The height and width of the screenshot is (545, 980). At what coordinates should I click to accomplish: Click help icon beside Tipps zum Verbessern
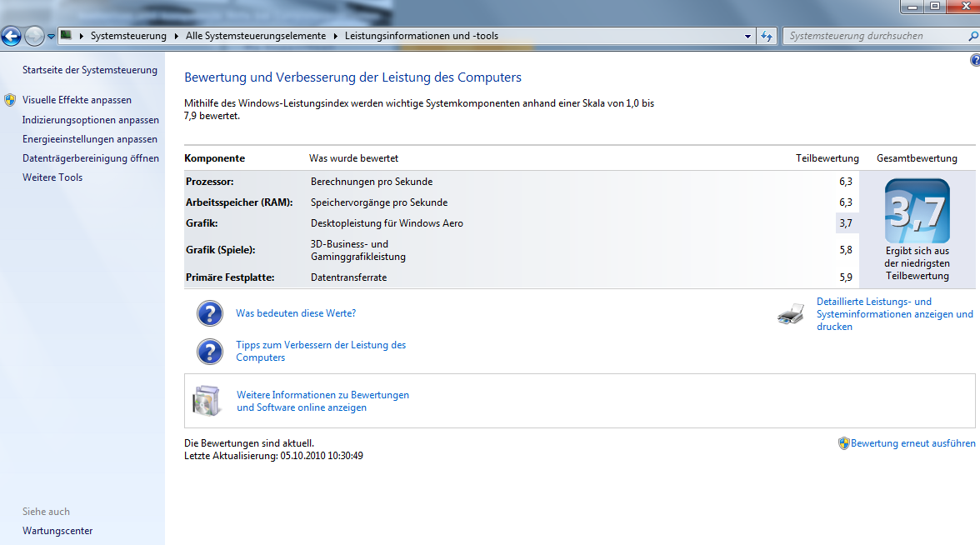click(210, 352)
